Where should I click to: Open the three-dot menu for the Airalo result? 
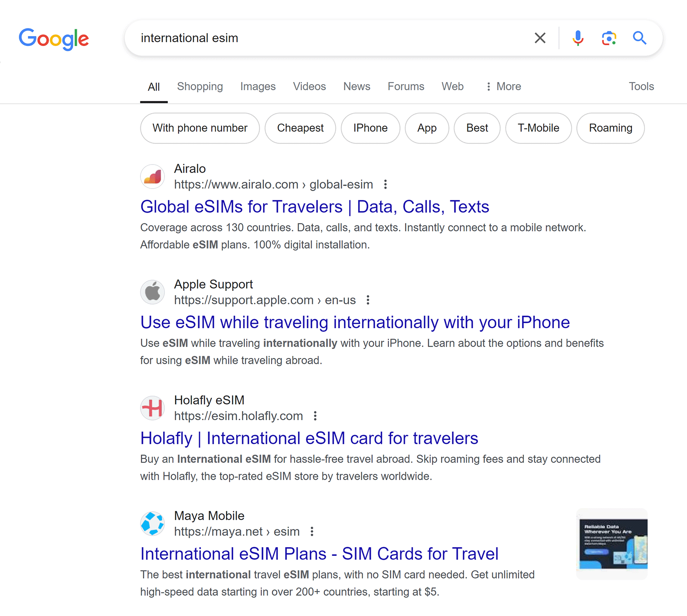(x=386, y=184)
